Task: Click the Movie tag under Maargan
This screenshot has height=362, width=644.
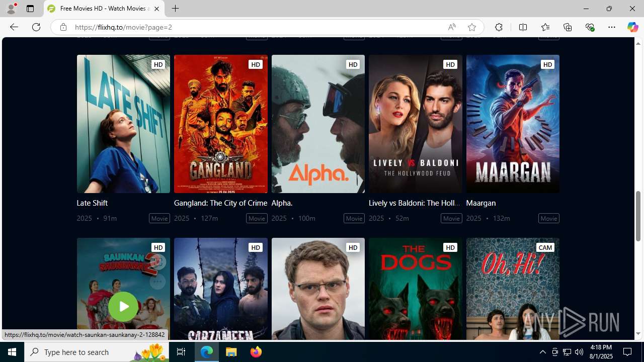Action: [x=549, y=218]
